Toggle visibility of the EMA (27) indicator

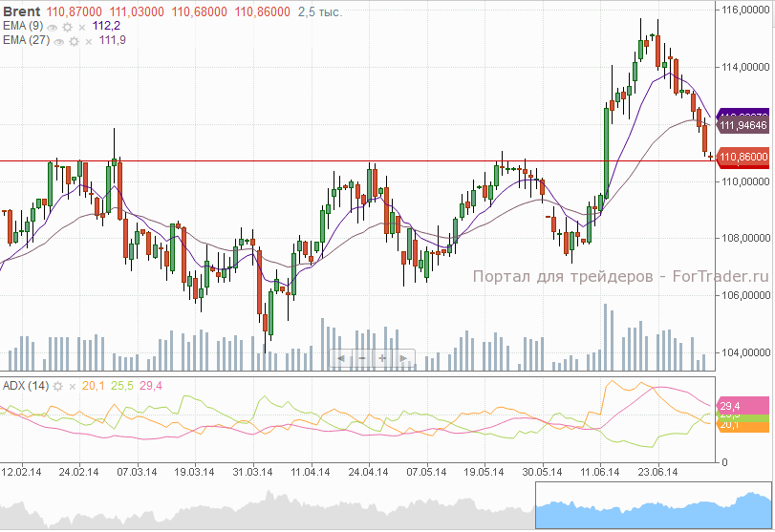coord(59,42)
